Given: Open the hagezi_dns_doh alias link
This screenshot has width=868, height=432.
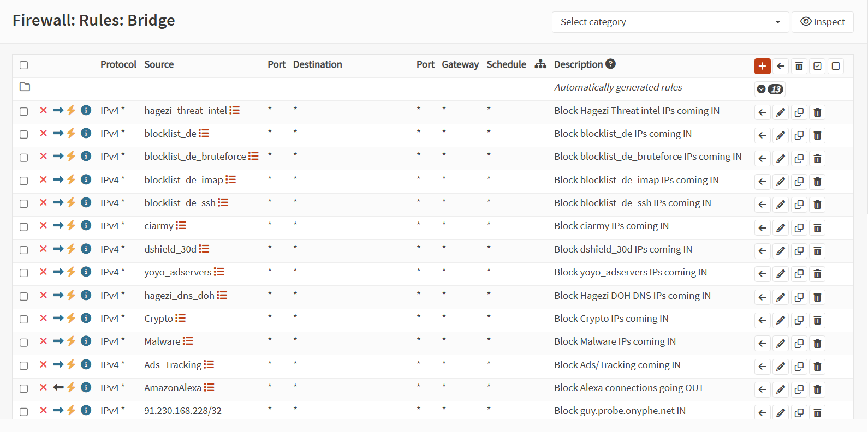Looking at the screenshot, I should click(180, 296).
